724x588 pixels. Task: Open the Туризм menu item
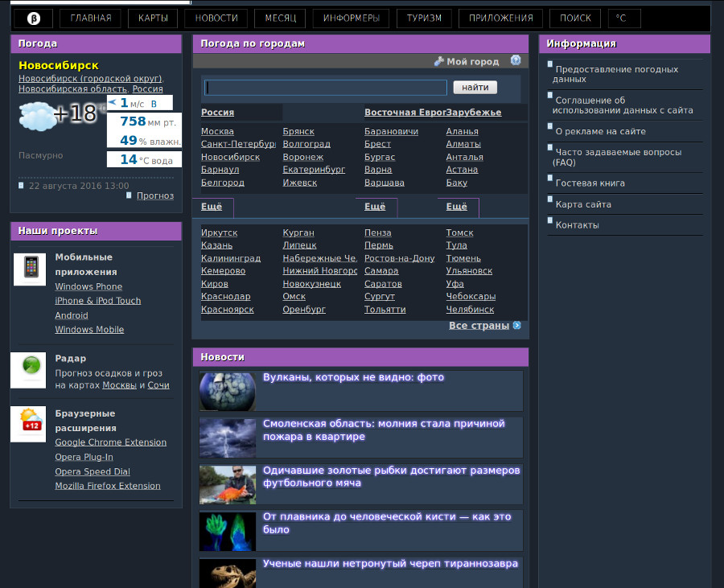click(424, 18)
